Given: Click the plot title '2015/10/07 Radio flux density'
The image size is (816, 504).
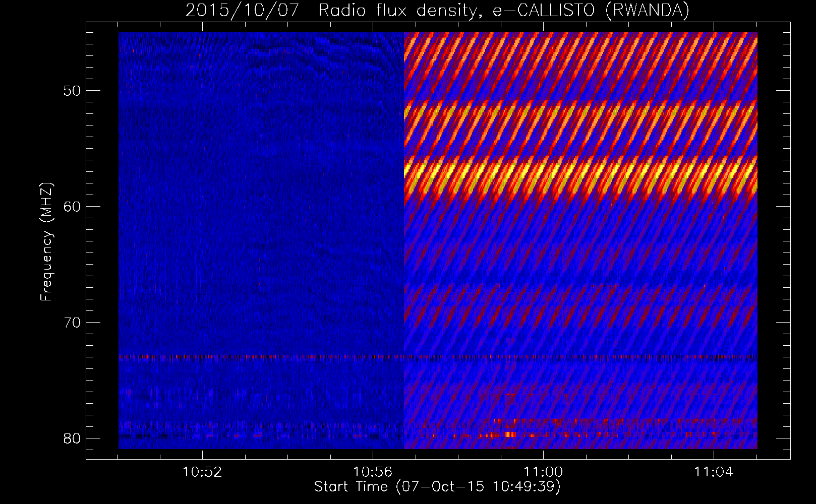Looking at the screenshot, I should [x=437, y=11].
